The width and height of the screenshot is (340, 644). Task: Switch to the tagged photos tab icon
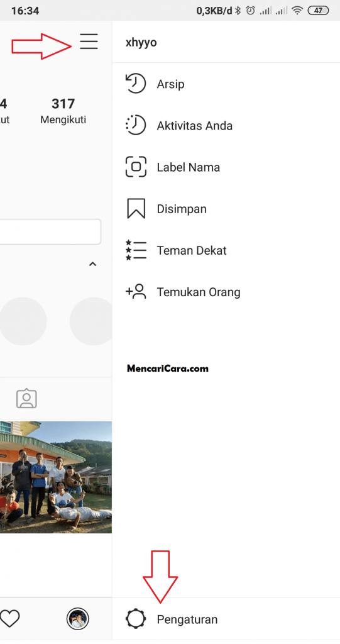pos(26,398)
